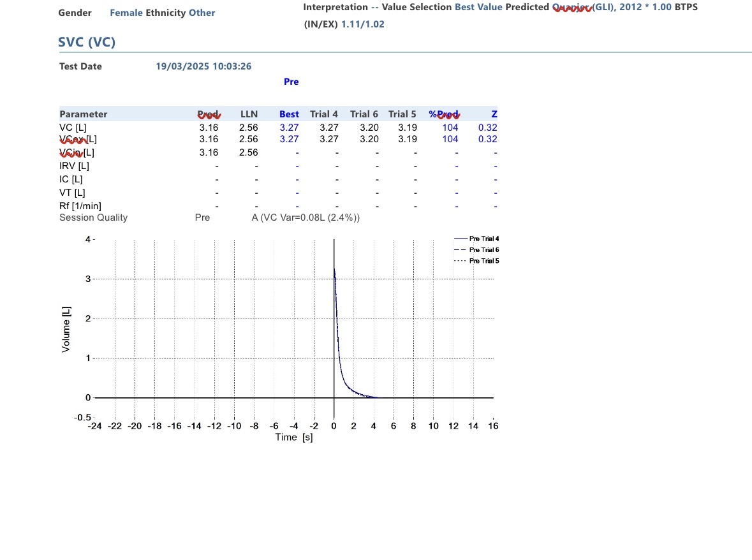Click the IRV [L] row label
This screenshot has height=560, width=752.
[x=74, y=166]
